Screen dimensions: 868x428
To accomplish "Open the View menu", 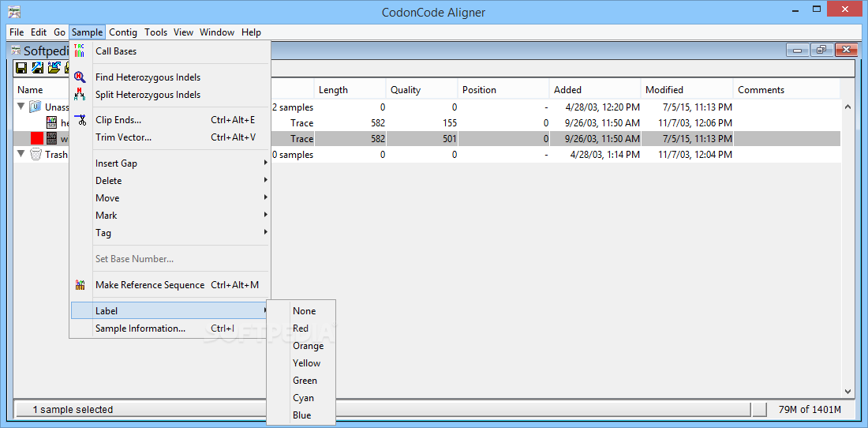I will click(183, 32).
